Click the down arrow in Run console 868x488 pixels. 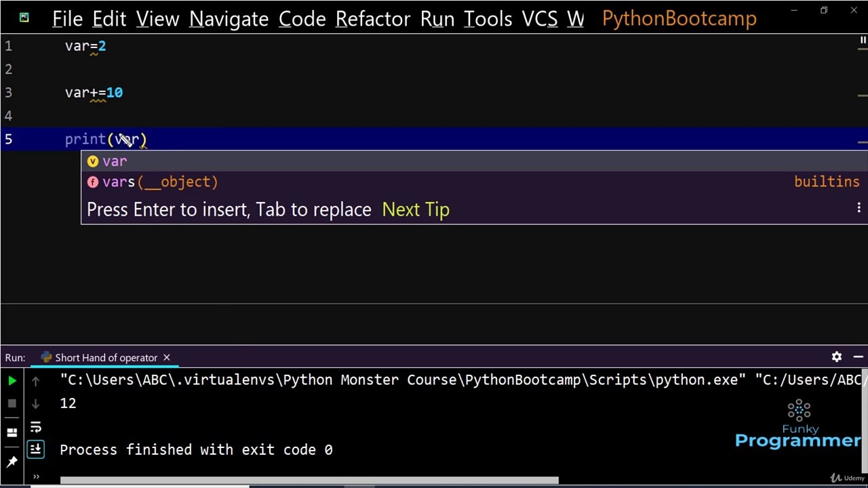(x=35, y=403)
